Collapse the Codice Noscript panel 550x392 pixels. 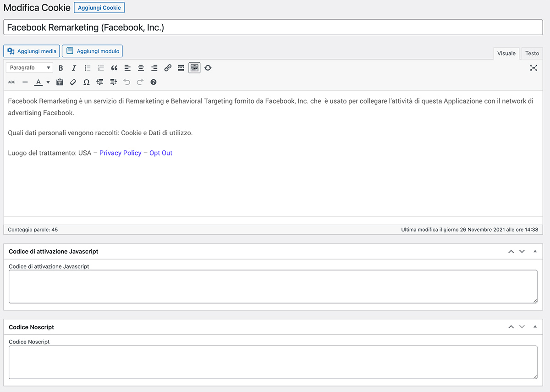click(x=535, y=327)
